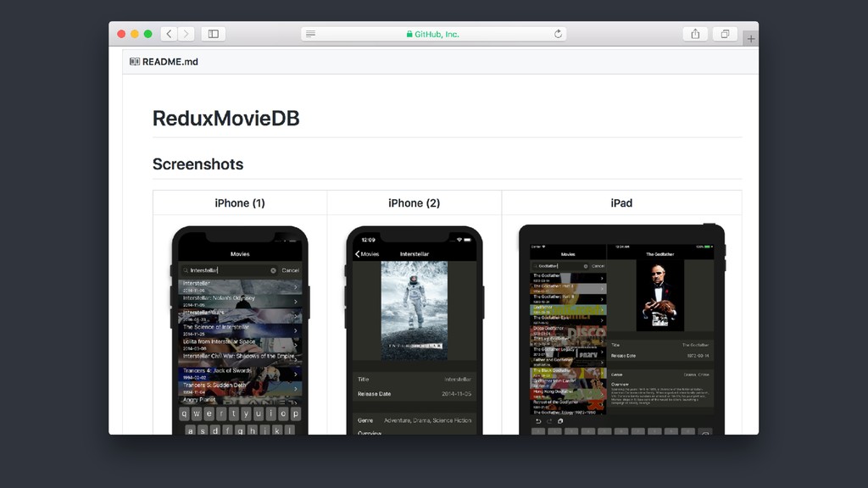Add a new tab with plus button

751,39
